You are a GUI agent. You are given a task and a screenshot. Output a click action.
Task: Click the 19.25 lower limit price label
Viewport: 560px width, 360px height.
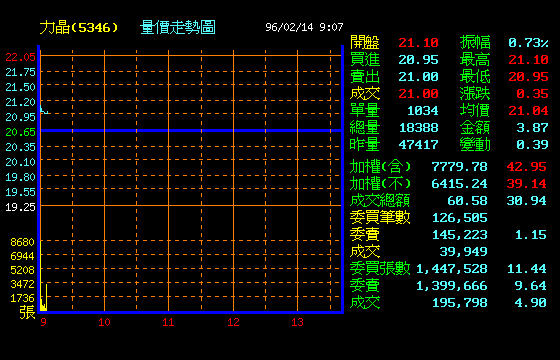coord(20,207)
